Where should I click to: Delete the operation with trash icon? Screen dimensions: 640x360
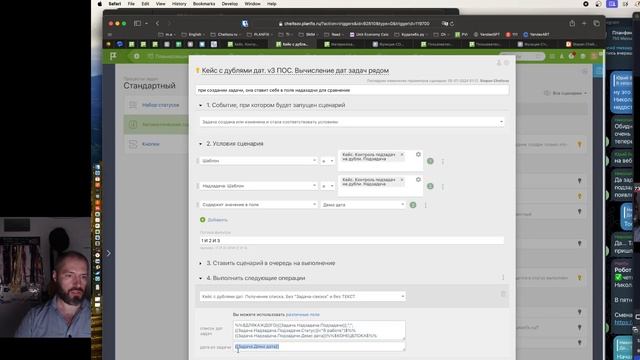(x=503, y=294)
